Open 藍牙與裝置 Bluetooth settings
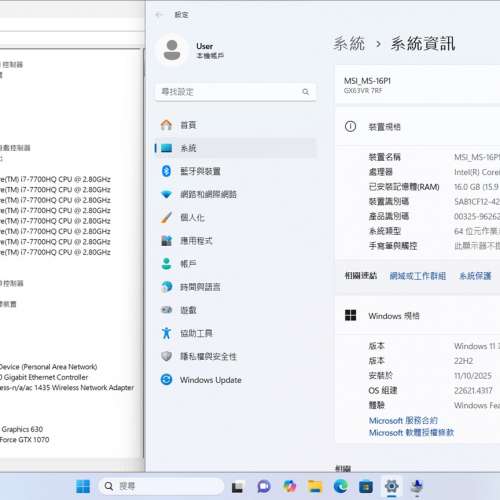500x500 pixels. tap(236, 171)
